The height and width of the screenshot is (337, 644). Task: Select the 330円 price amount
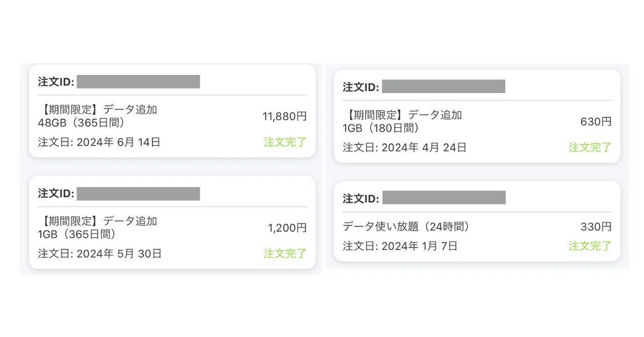[x=596, y=227]
